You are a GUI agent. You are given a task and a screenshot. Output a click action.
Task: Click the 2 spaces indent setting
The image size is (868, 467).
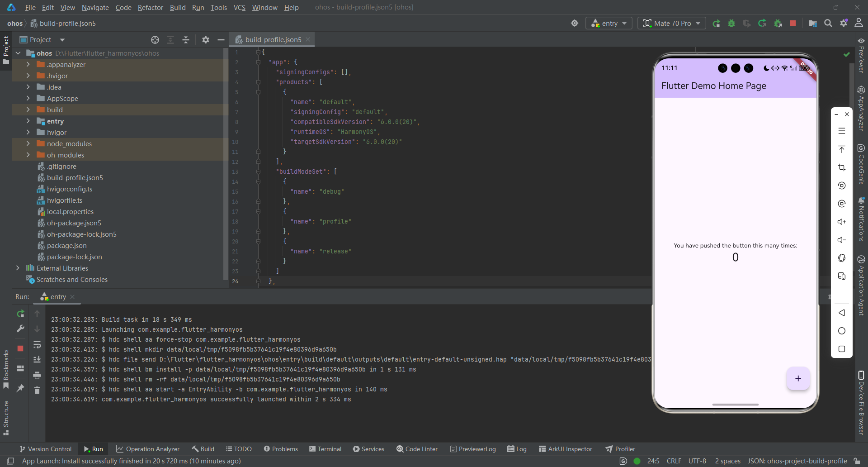(x=727, y=461)
